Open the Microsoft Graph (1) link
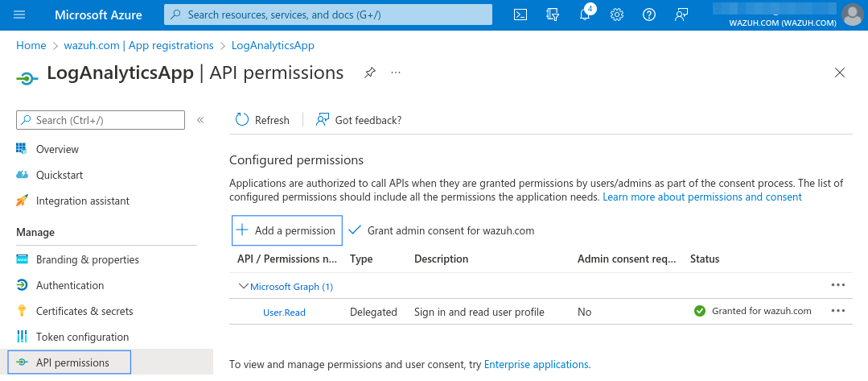 tap(292, 287)
